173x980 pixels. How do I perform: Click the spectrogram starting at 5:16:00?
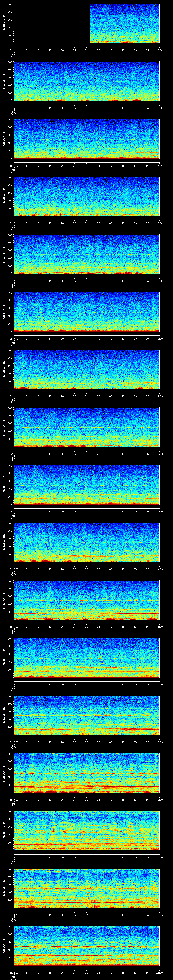coord(86,715)
